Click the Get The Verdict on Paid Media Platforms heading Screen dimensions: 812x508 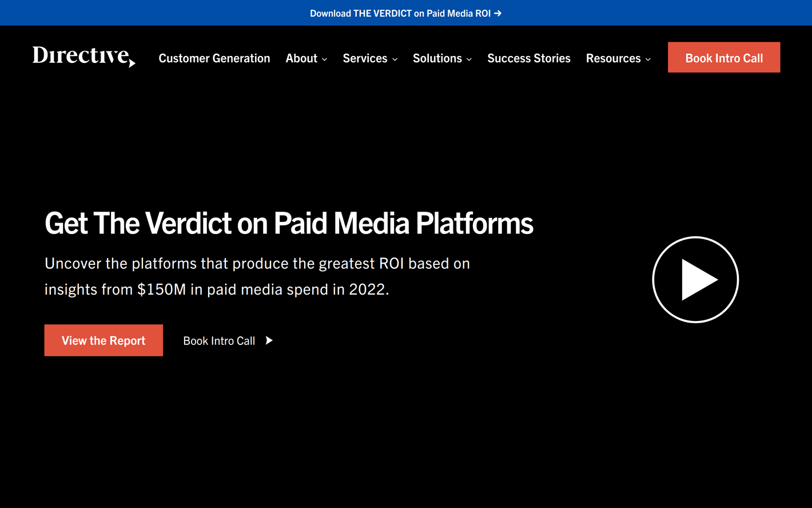(289, 223)
